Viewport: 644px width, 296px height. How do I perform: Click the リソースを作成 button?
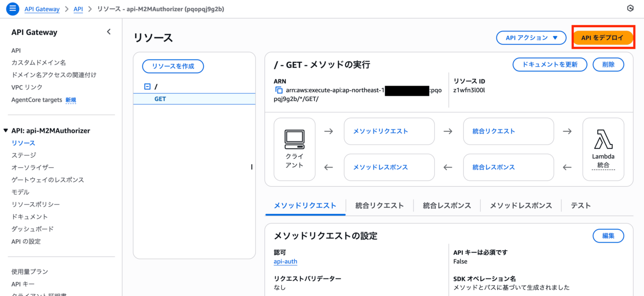tap(173, 66)
